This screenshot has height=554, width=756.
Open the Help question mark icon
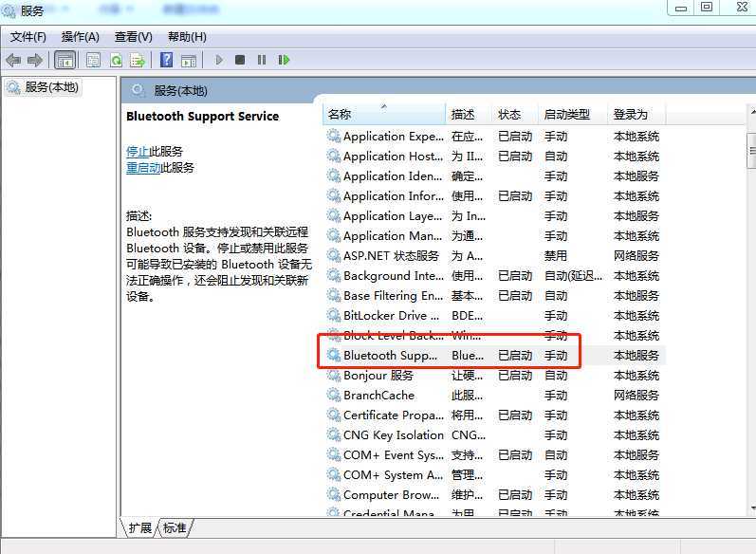point(166,60)
